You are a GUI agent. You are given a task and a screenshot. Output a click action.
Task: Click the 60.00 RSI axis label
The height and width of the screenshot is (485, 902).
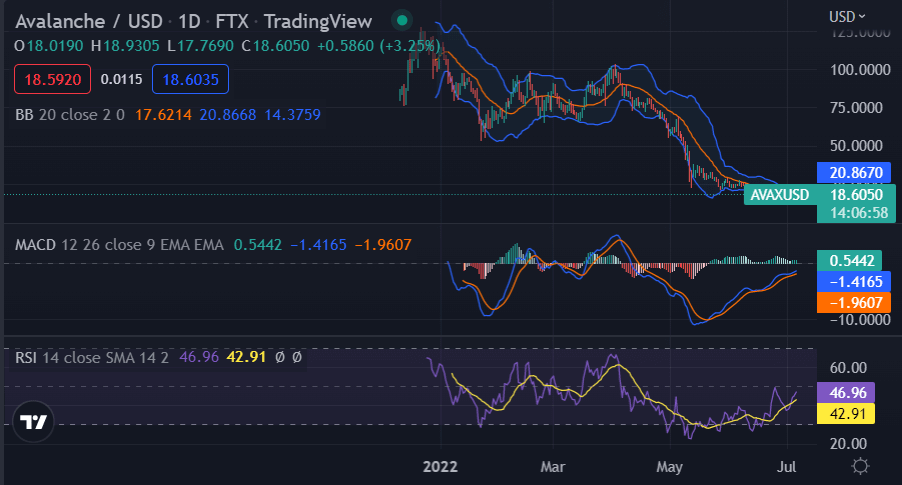click(x=848, y=368)
